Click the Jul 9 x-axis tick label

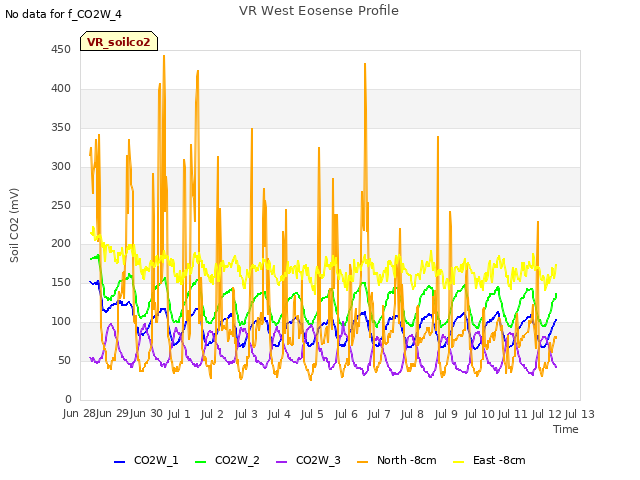click(x=446, y=414)
